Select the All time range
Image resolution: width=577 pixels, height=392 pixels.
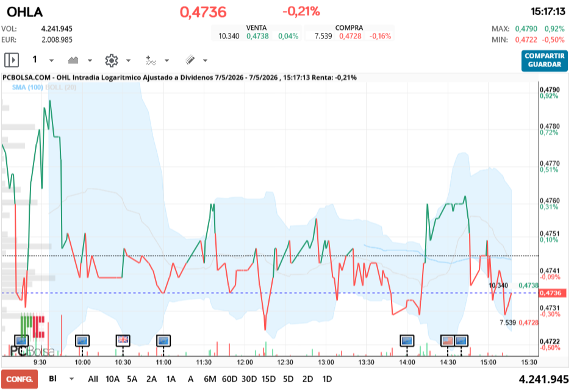tap(93, 379)
